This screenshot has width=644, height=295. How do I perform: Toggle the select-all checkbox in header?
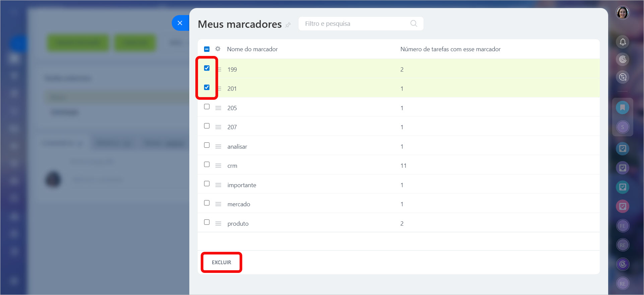click(207, 49)
